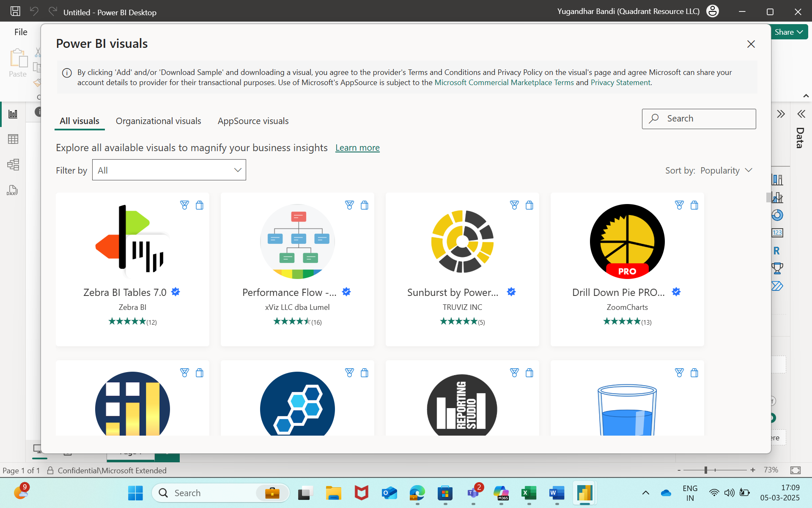The width and height of the screenshot is (812, 508).
Task: Click the certified badge beside Performance Flow title
Action: click(x=346, y=292)
